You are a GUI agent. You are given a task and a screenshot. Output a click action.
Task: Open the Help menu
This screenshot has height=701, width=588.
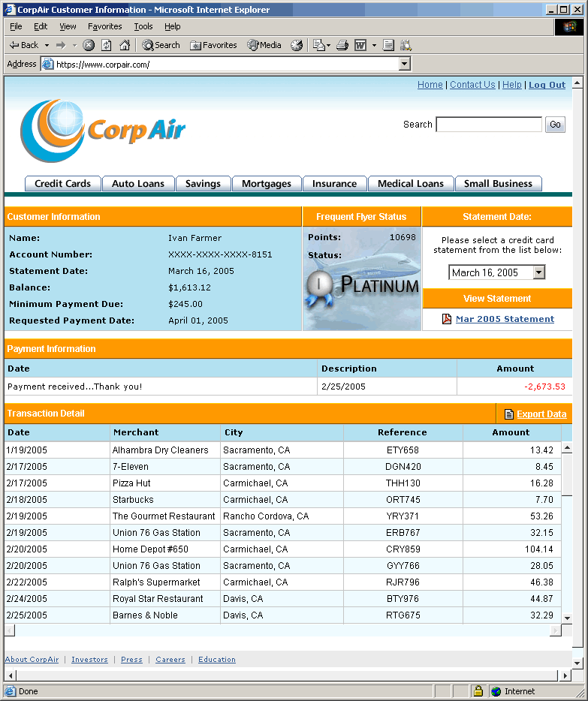click(x=172, y=26)
